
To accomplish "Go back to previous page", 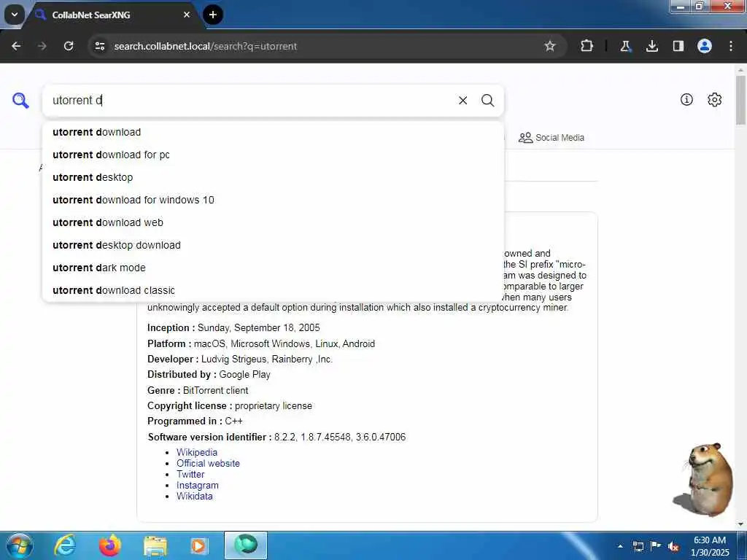I will 16,46.
